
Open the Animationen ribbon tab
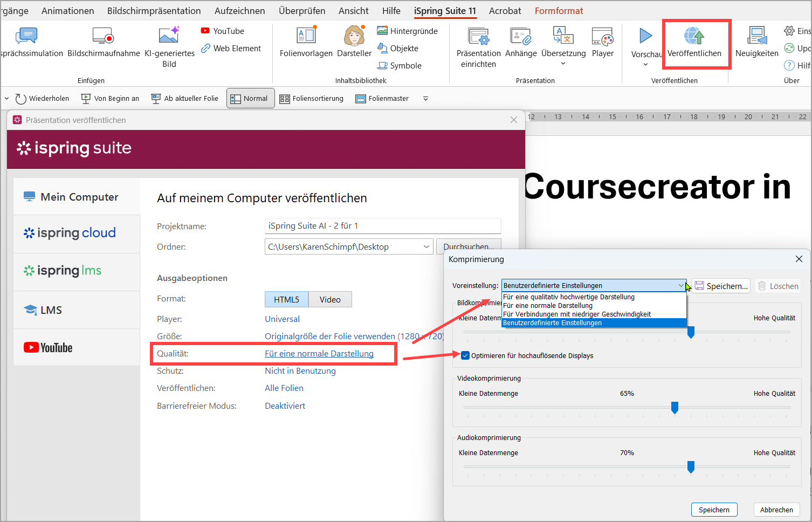(67, 11)
